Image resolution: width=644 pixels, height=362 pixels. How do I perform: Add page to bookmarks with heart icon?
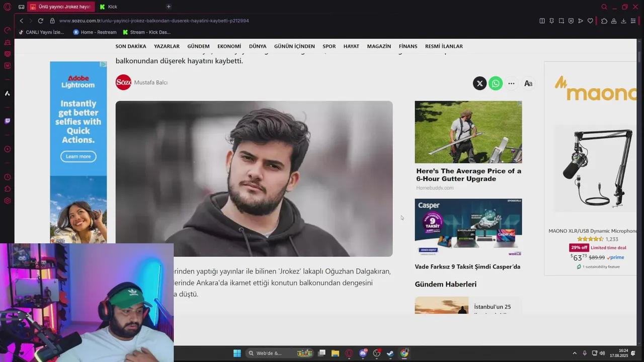point(590,21)
